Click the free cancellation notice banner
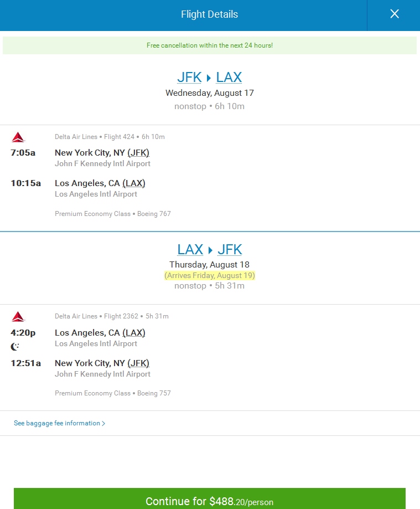This screenshot has width=420, height=509. [210, 45]
